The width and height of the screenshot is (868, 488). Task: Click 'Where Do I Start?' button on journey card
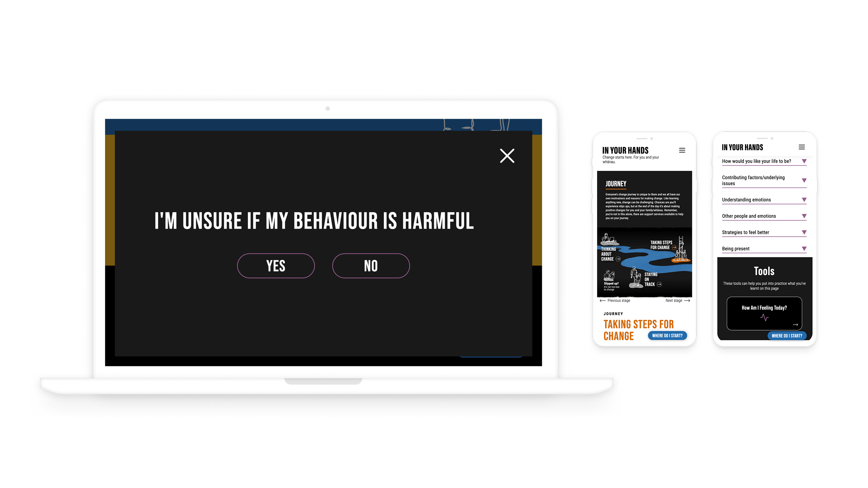click(x=668, y=336)
